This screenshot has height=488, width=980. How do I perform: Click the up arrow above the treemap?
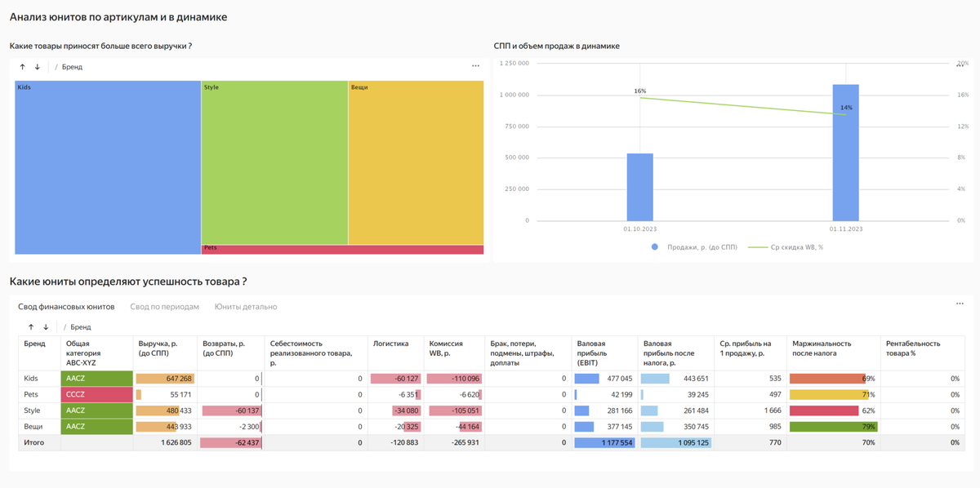[x=22, y=67]
